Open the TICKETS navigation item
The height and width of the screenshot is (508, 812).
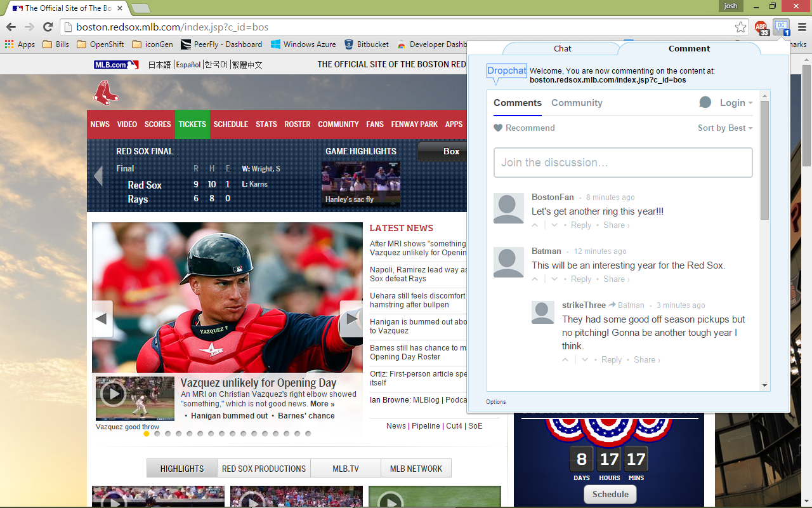192,124
